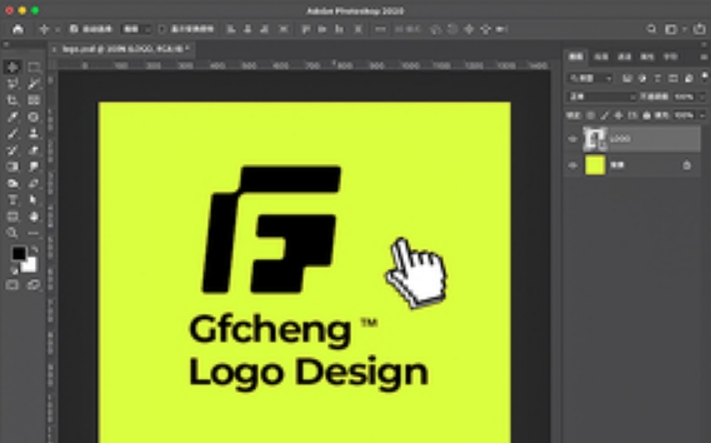Align bottom edges in options bar

pos(339,29)
